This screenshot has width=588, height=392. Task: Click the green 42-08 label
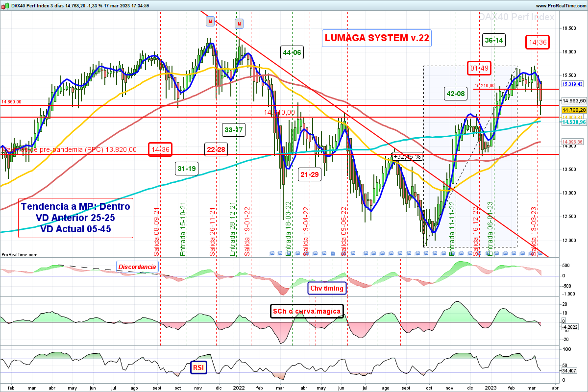(x=455, y=93)
